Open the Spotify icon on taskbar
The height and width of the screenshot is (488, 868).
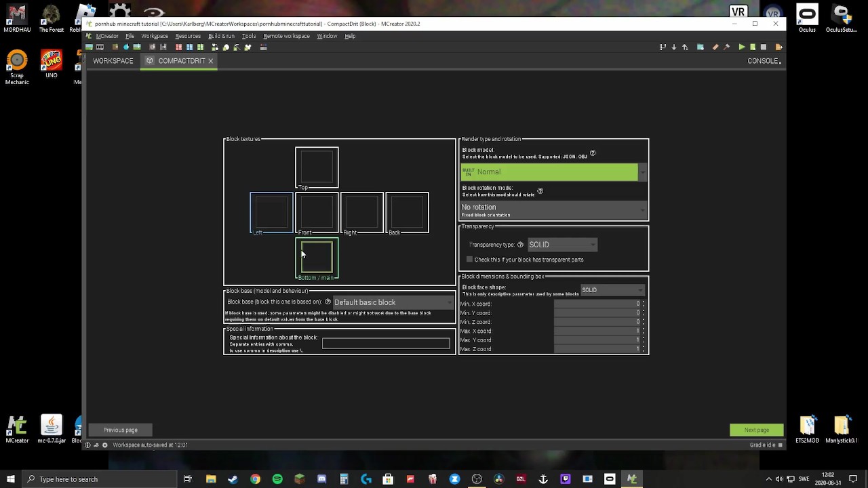pos(277,479)
